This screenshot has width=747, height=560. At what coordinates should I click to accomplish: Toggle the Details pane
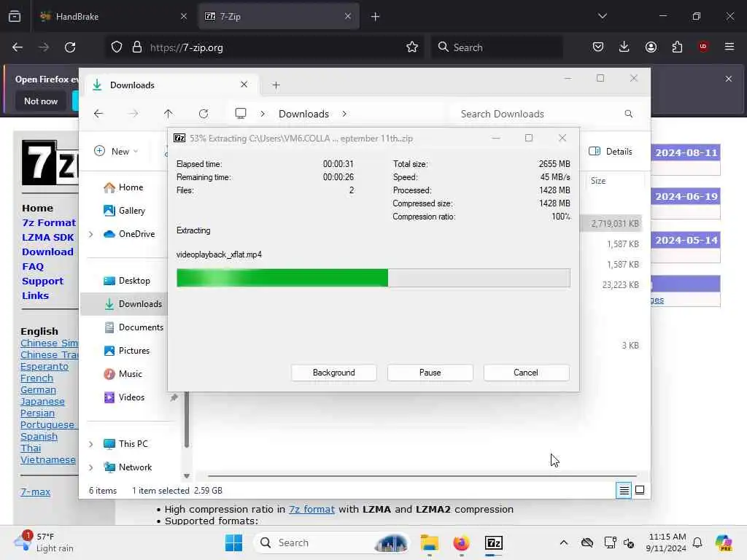tap(611, 152)
